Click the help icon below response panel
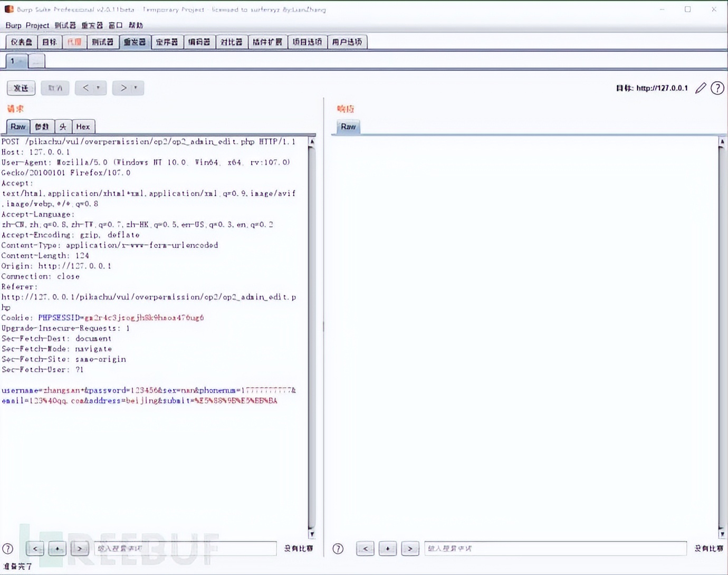This screenshot has height=575, width=728. (x=338, y=549)
